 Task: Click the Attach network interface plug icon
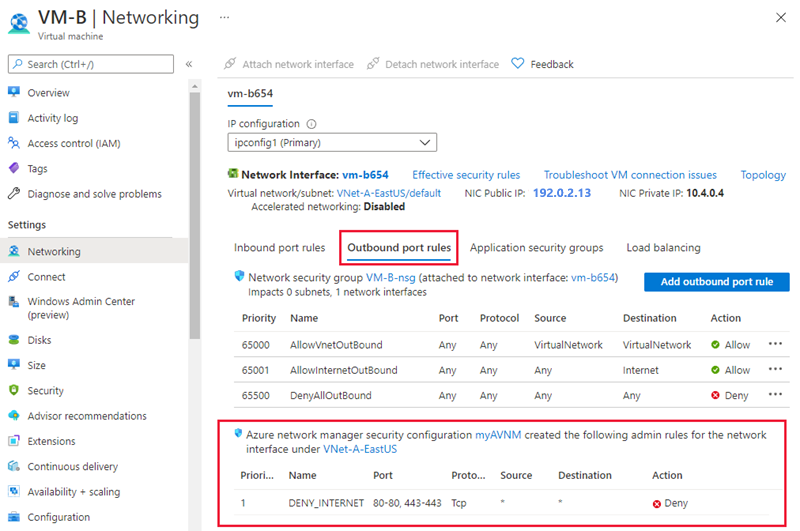pos(230,64)
